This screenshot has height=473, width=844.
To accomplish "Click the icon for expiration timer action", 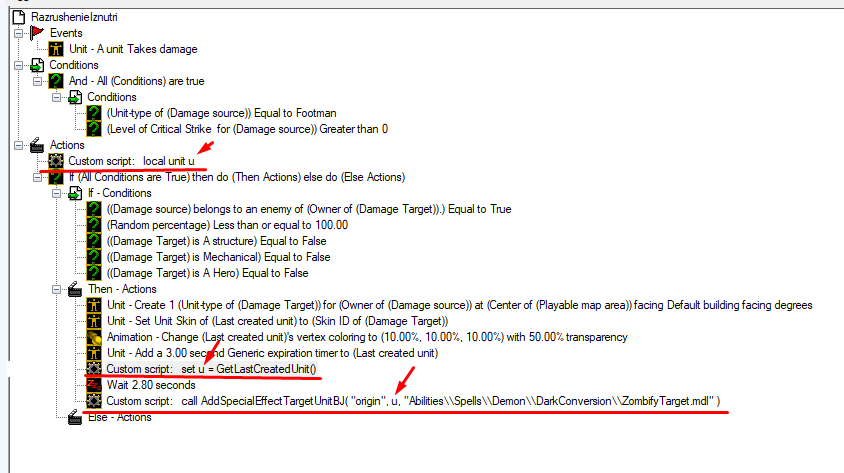I will 94,353.
